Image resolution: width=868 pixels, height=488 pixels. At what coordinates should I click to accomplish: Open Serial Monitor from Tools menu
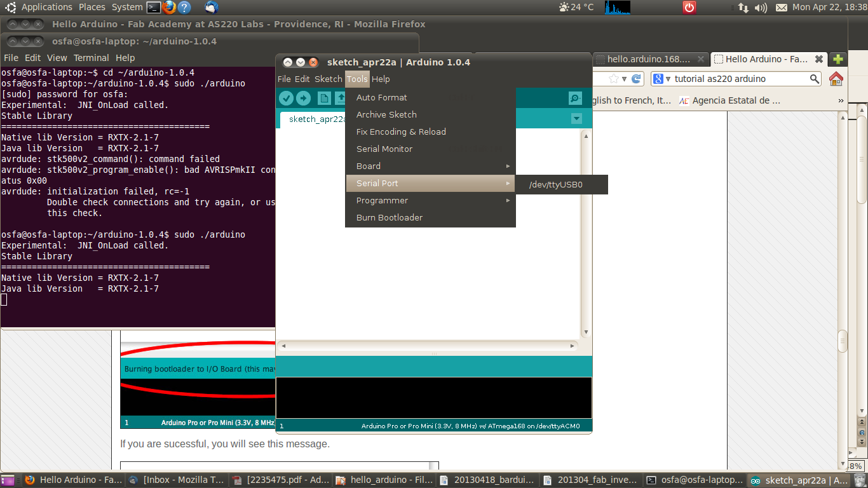(x=430, y=149)
